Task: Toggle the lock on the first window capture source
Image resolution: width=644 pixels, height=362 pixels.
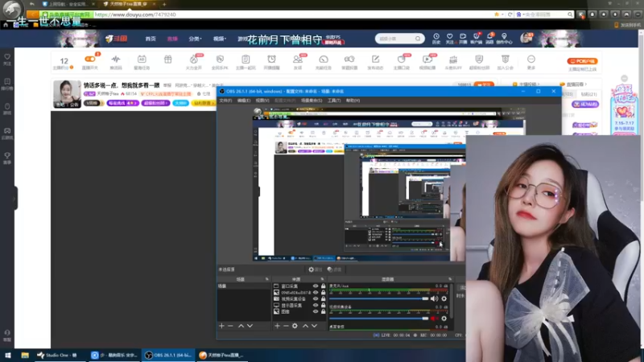Action: (x=324, y=286)
